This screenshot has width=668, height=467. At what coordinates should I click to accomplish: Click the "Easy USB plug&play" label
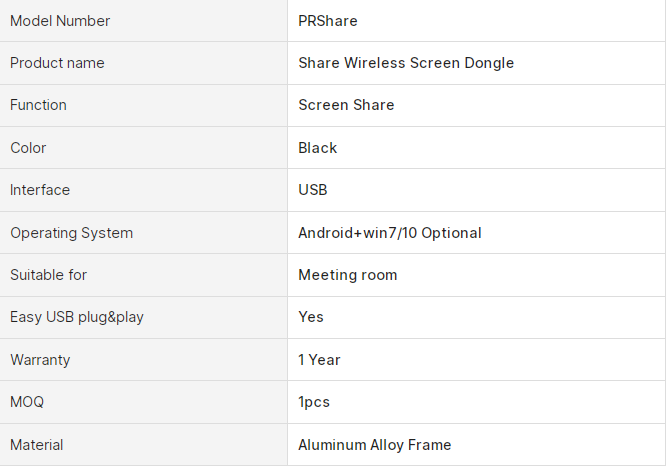(77, 317)
